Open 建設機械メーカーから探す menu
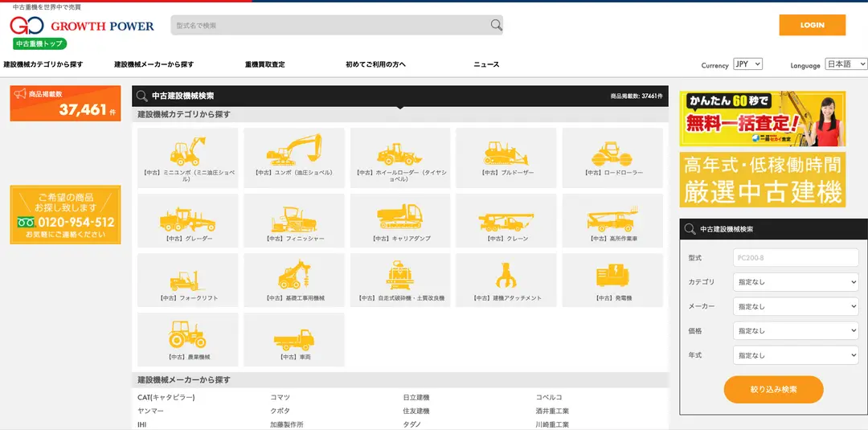Screen dimensions: 868x430 click(154, 65)
